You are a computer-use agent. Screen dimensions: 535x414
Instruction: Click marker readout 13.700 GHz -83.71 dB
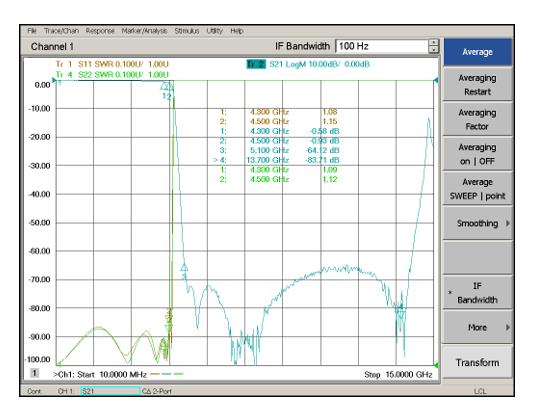[276, 160]
